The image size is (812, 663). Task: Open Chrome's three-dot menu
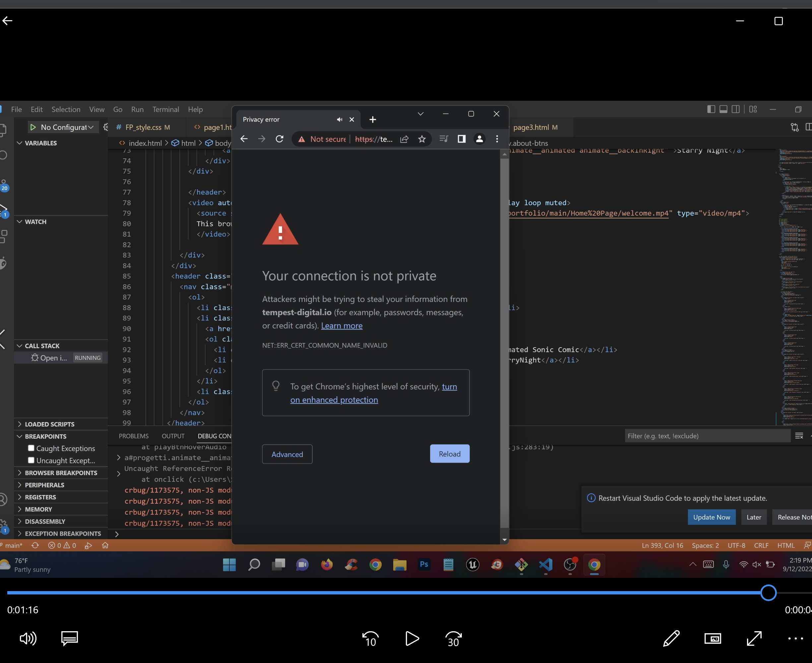point(497,139)
